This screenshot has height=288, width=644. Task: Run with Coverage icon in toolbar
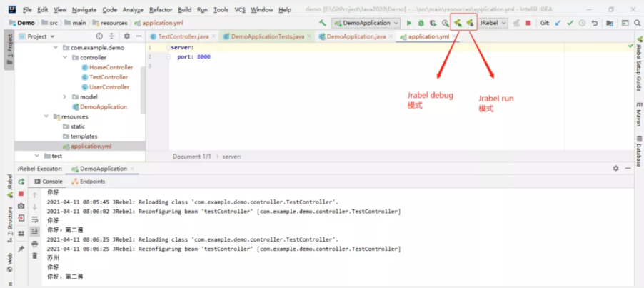tap(433, 23)
